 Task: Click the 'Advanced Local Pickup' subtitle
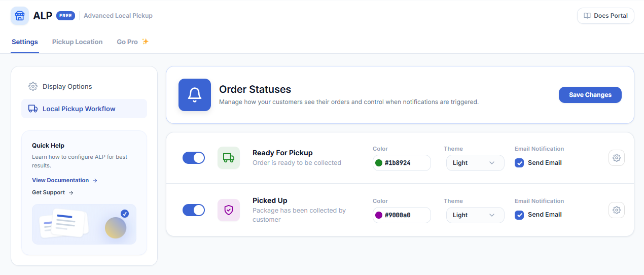pos(118,16)
